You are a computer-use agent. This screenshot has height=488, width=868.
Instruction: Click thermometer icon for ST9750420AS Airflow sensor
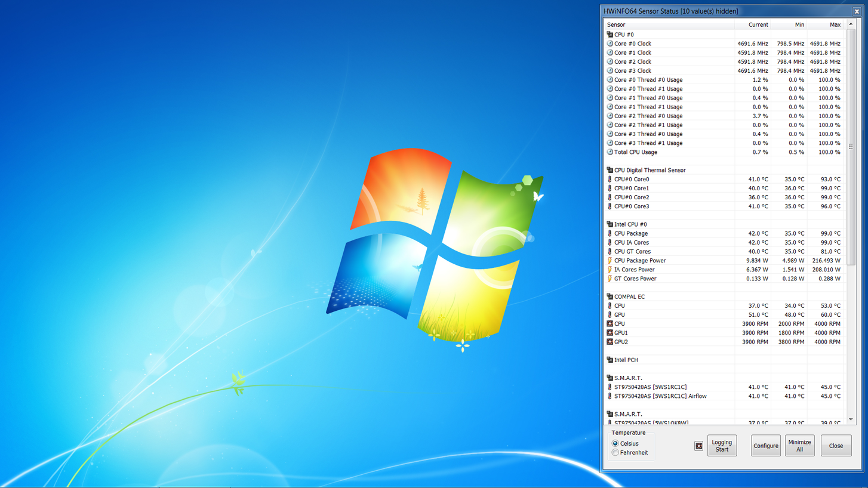610,396
